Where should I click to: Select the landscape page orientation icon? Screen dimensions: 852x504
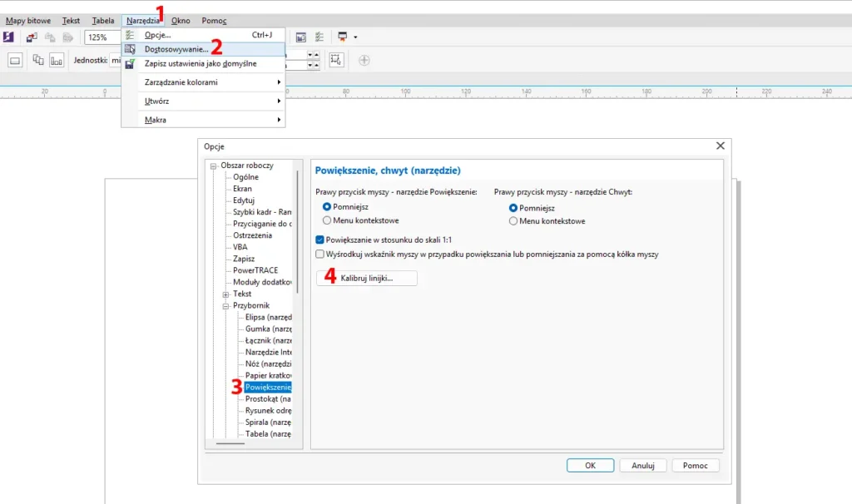click(15, 60)
